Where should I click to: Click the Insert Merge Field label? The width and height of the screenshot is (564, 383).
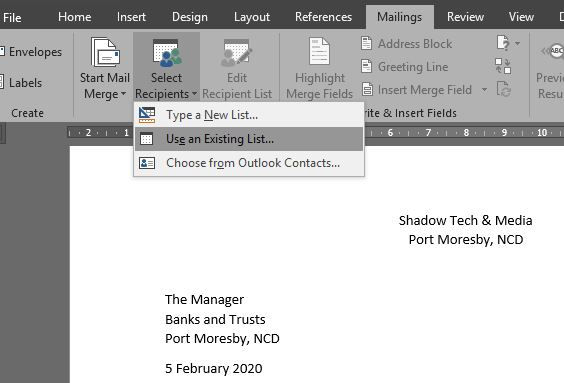tap(425, 90)
